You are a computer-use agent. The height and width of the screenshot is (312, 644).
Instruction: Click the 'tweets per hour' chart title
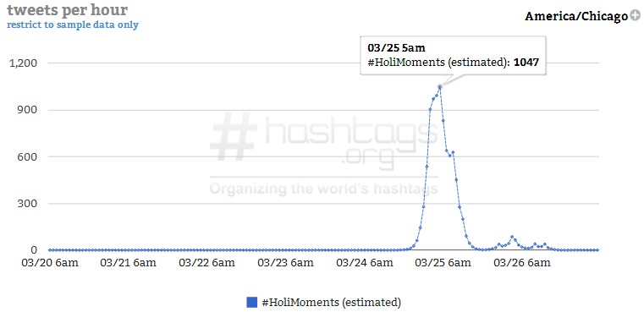68,10
